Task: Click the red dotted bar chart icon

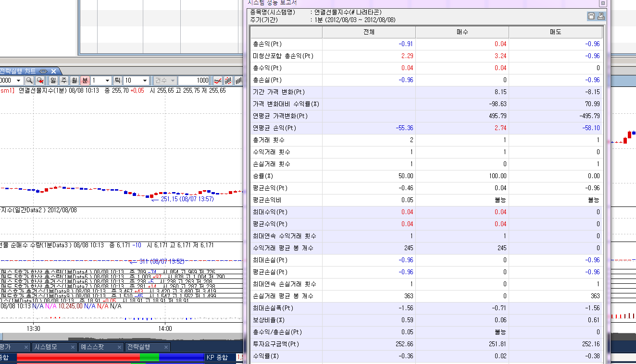Action: pyautogui.click(x=228, y=81)
